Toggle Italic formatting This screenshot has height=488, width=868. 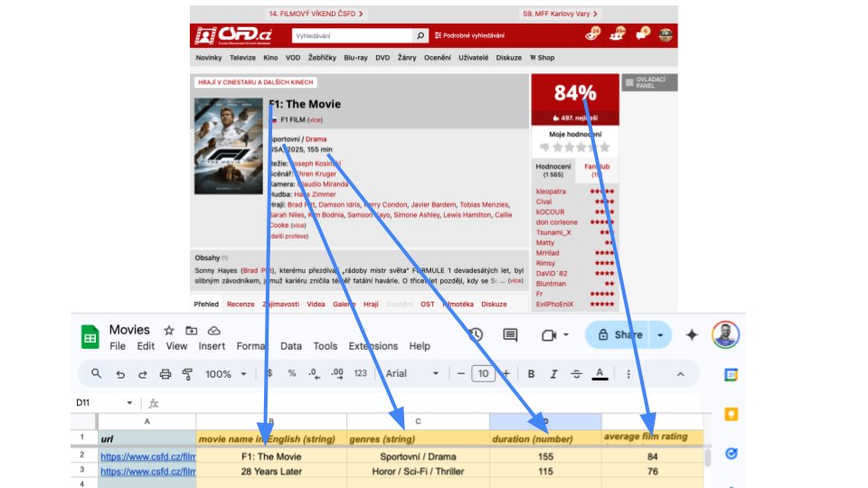553,374
